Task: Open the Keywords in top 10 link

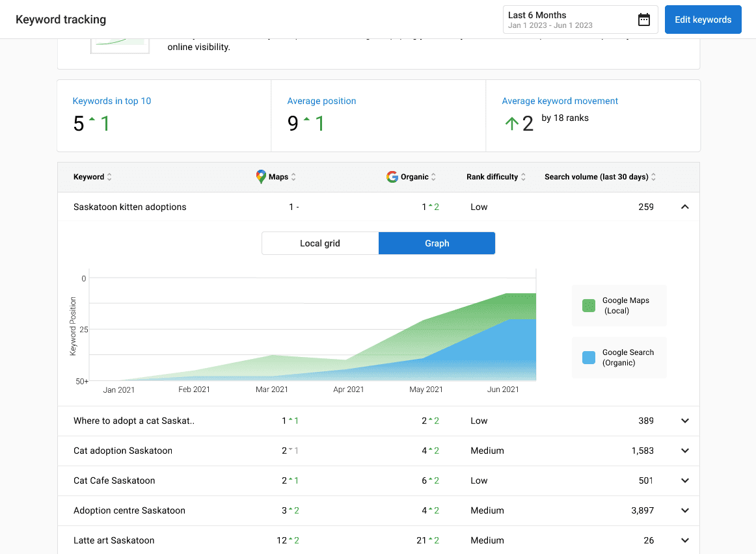Action: tap(112, 101)
